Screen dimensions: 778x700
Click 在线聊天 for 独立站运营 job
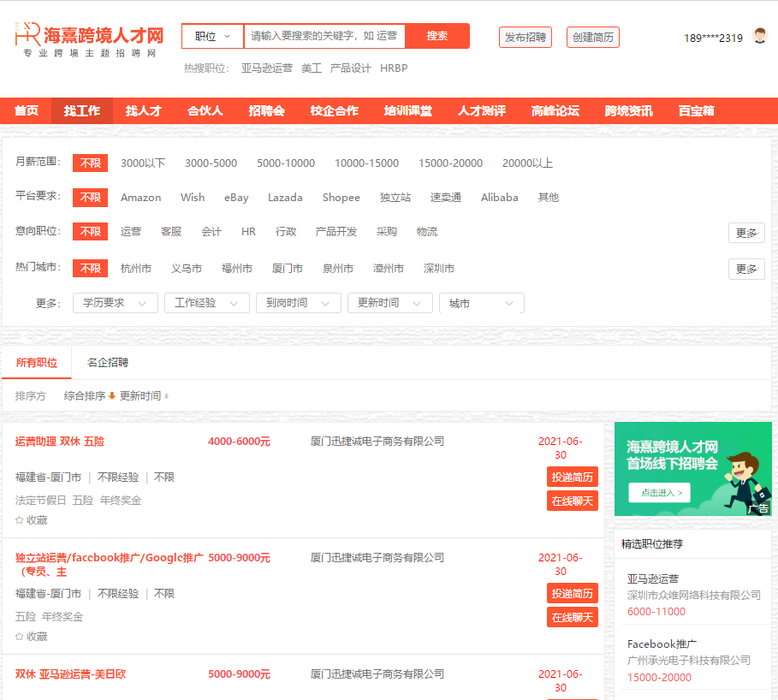572,618
